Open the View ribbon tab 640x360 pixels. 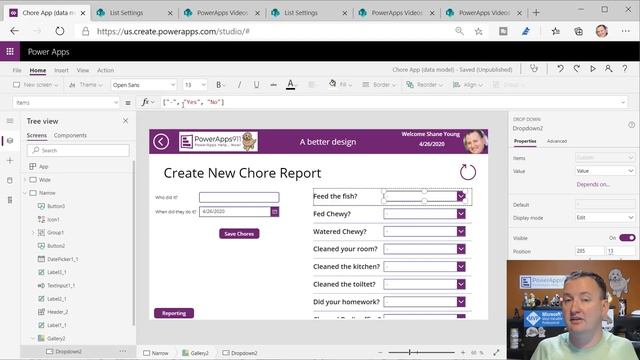(82, 70)
